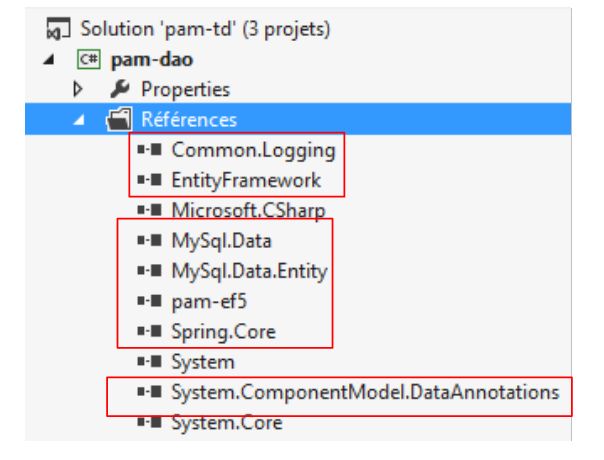Click the reference icon beside EntityFramework
The image size is (604, 460).
coord(152,181)
